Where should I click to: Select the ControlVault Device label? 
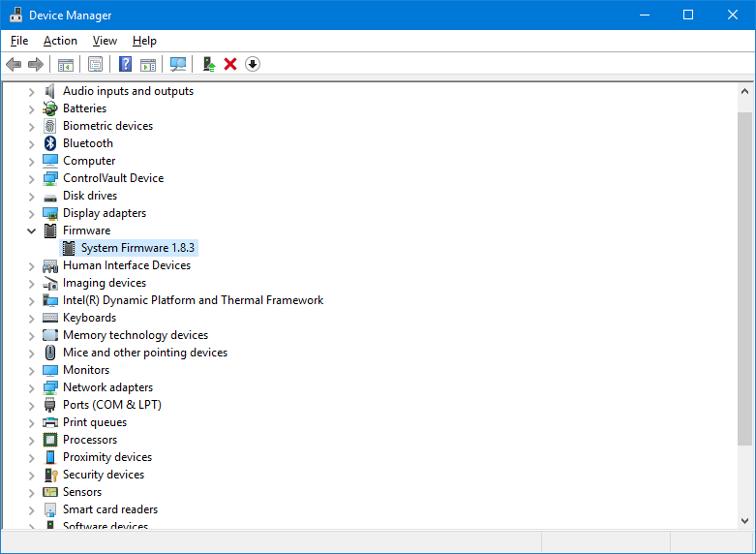[x=113, y=178]
